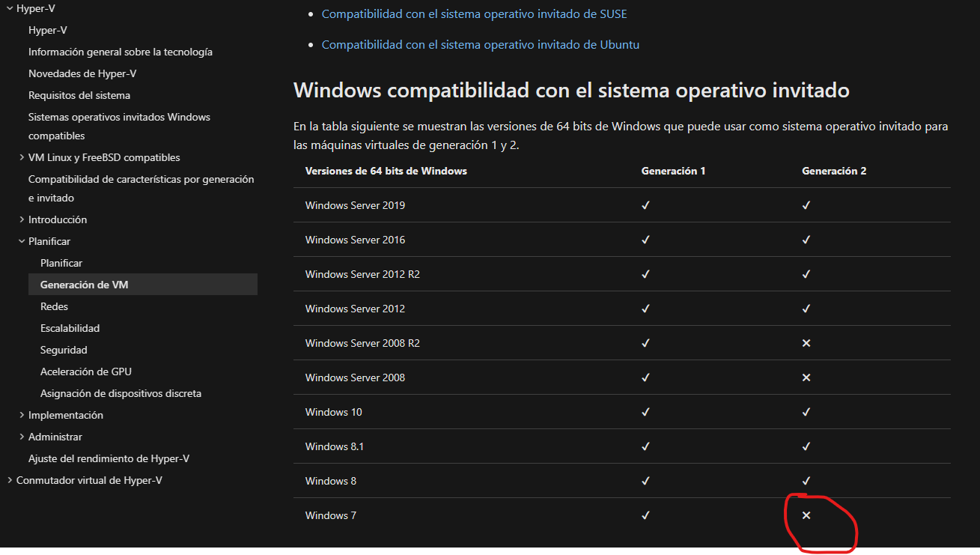The height and width of the screenshot is (555, 980).
Task: Click Windows Server 2019 Generación 1 checkmark
Action: tap(645, 206)
